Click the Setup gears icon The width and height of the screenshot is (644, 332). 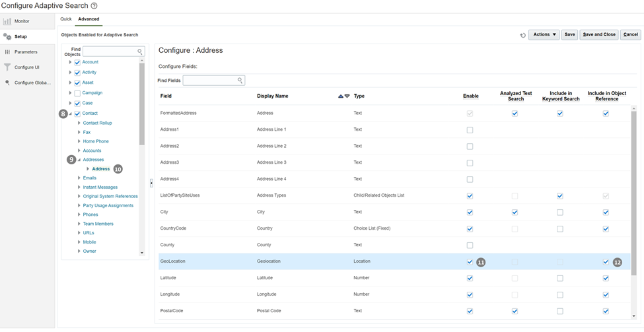click(x=7, y=36)
